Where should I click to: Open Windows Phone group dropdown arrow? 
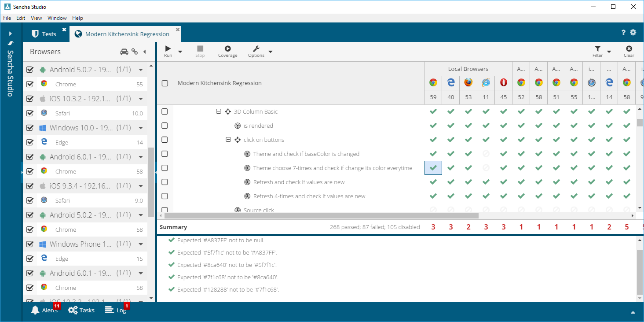141,244
